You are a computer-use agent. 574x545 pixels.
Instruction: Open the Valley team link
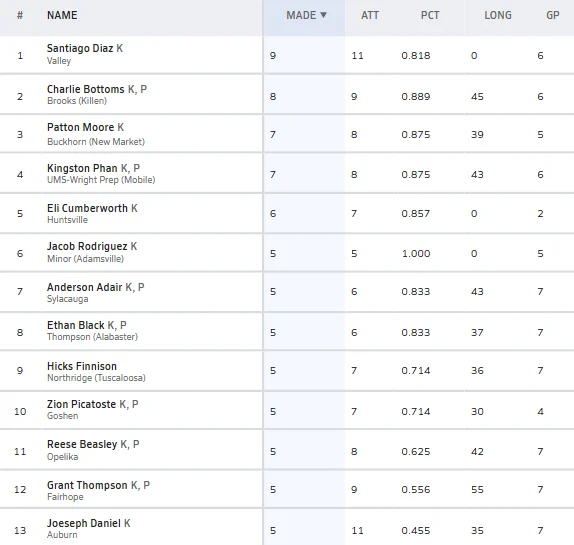[x=59, y=61]
